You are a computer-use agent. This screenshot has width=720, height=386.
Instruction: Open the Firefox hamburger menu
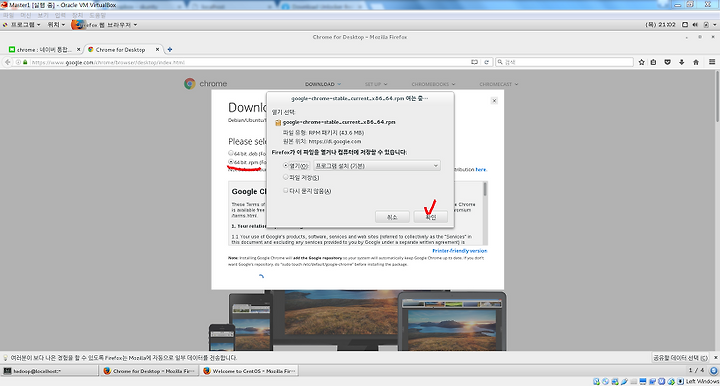(712, 62)
